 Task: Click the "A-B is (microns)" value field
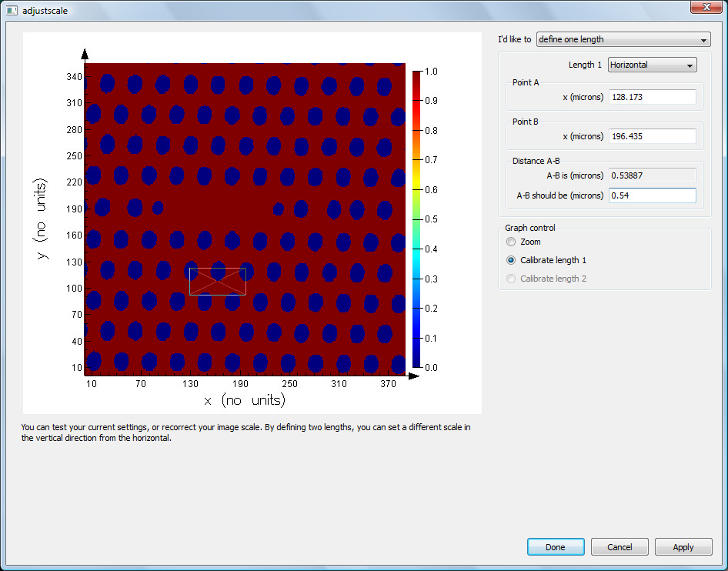pyautogui.click(x=652, y=175)
